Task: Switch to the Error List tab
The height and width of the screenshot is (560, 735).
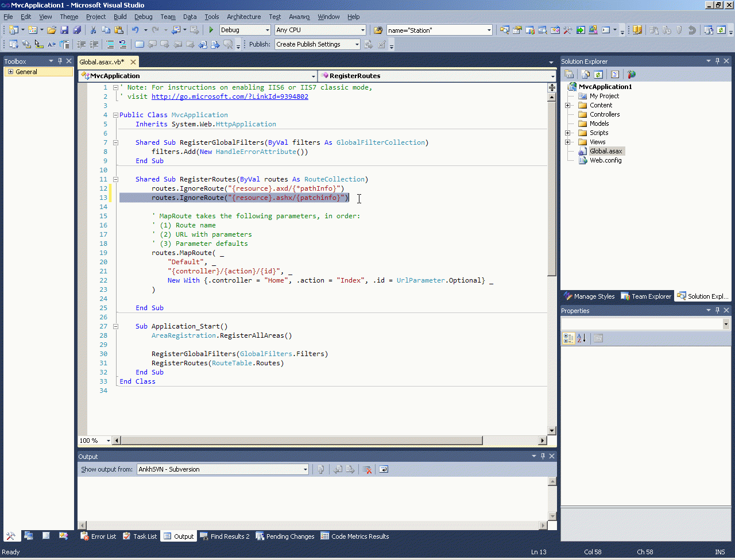Action: pyautogui.click(x=98, y=536)
